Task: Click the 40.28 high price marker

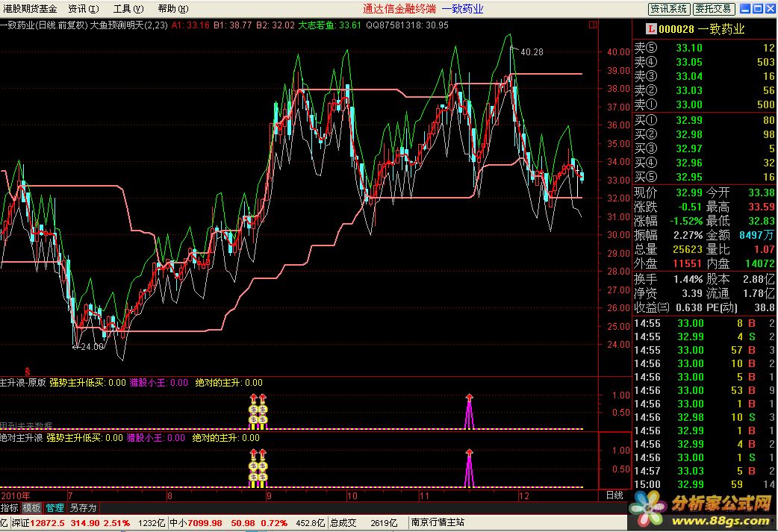Action: (532, 52)
